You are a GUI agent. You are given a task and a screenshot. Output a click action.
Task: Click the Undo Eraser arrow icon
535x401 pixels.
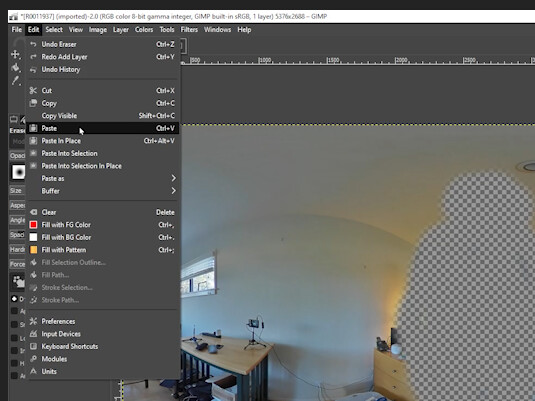[33, 44]
